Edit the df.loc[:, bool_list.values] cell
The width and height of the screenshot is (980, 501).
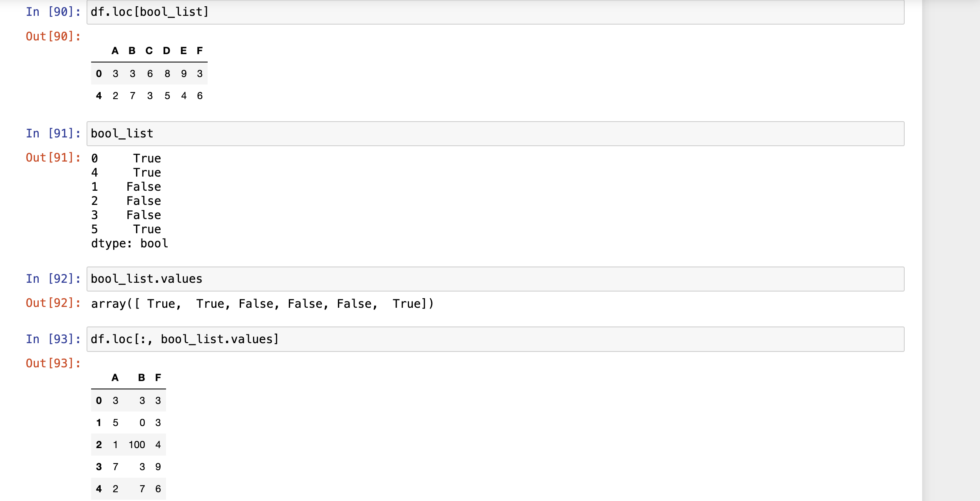[495, 339]
